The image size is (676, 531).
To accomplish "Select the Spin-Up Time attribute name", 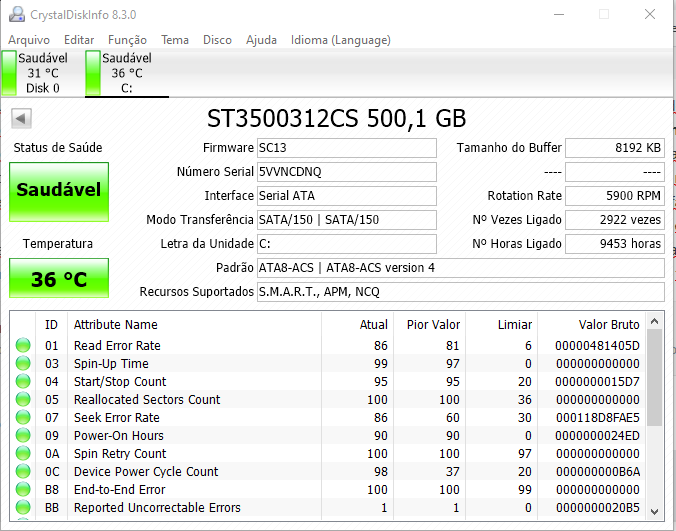I will [x=111, y=364].
